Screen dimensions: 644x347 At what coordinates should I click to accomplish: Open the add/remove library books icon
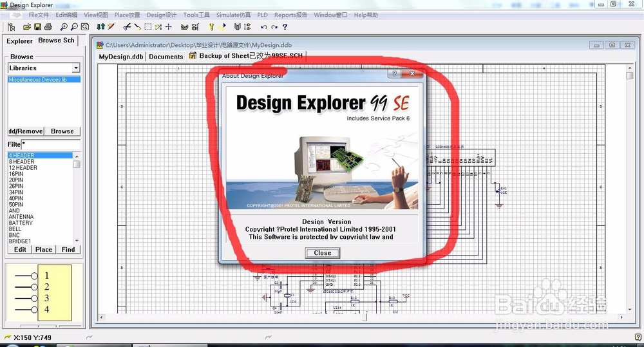click(x=237, y=27)
